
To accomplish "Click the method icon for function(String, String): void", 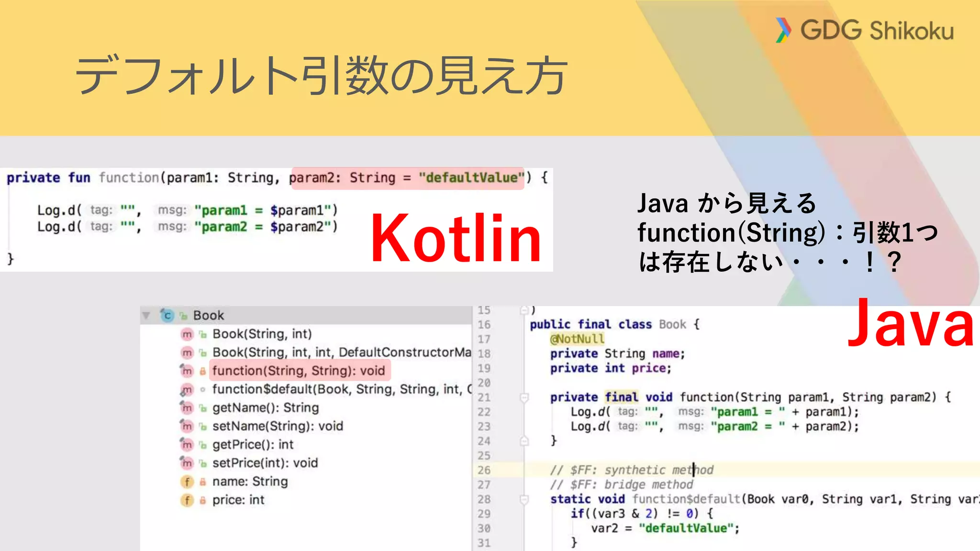I will coord(187,371).
